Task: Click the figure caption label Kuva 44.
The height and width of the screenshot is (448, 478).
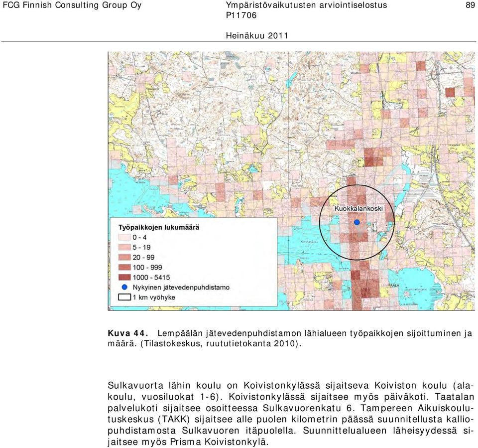Action: tap(128, 333)
